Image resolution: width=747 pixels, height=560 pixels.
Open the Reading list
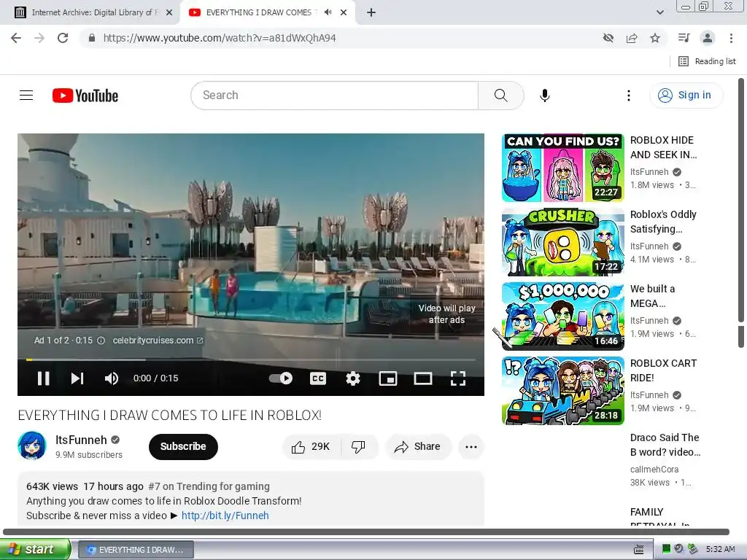coord(707,61)
